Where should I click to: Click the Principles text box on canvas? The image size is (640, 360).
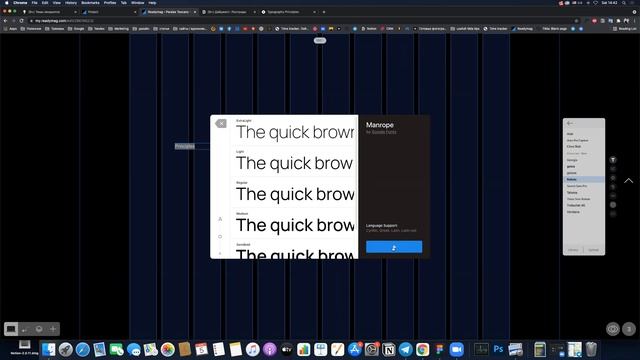(185, 146)
